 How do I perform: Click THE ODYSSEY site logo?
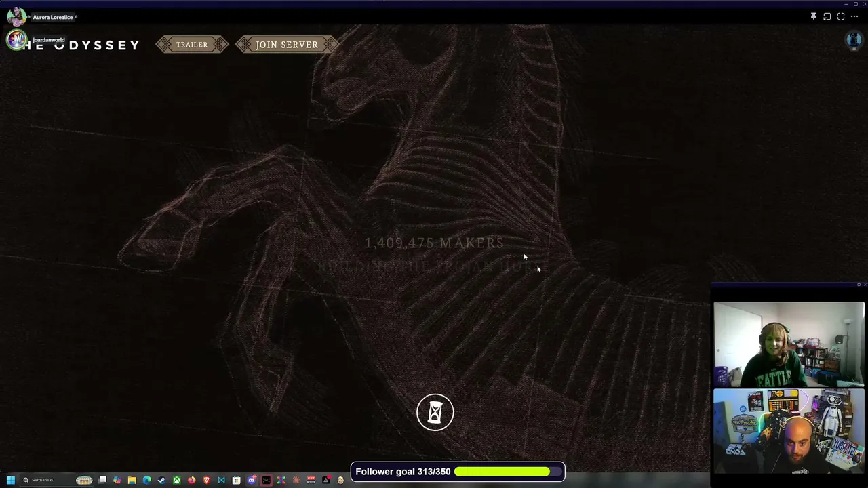pyautogui.click(x=80, y=45)
